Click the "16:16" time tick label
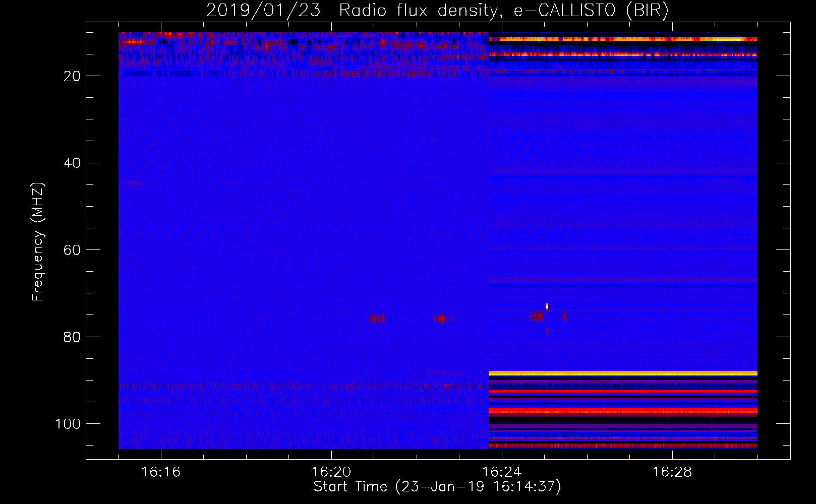This screenshot has height=504, width=816. pos(161,472)
